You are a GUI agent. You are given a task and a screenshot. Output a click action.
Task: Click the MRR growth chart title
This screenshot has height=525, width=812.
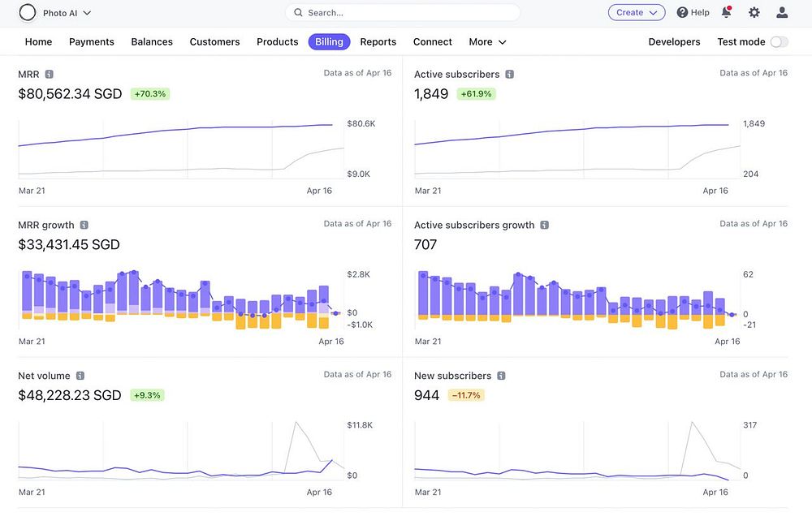click(46, 225)
